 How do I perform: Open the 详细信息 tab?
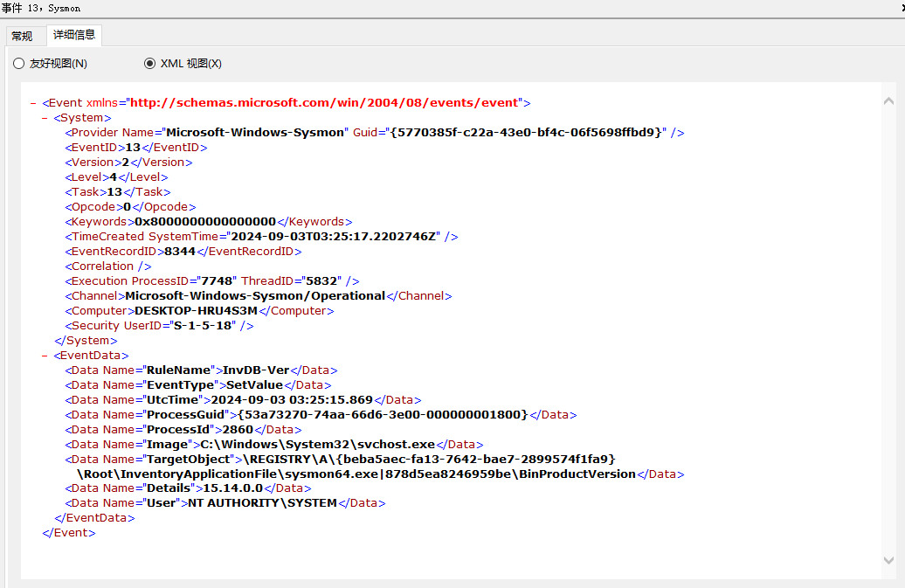click(74, 35)
